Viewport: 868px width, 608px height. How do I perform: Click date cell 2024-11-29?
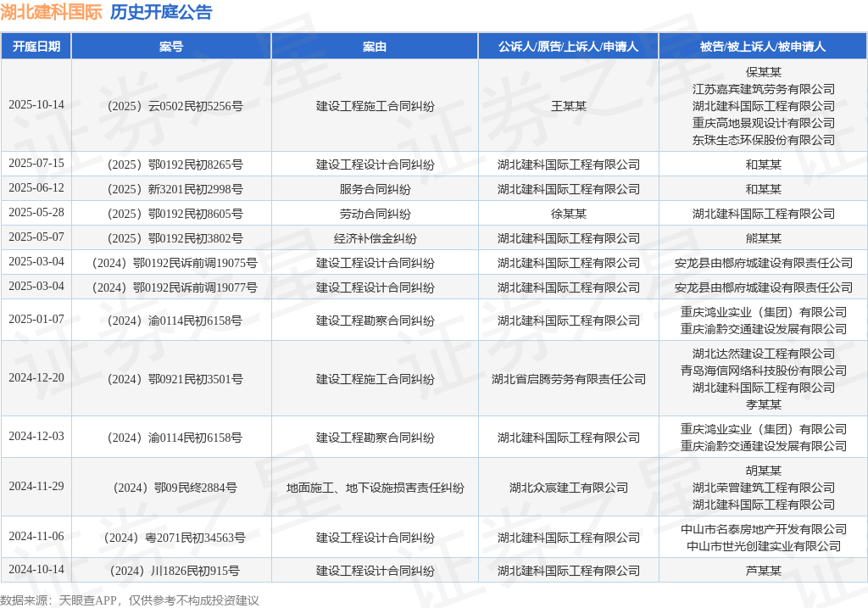pyautogui.click(x=36, y=486)
